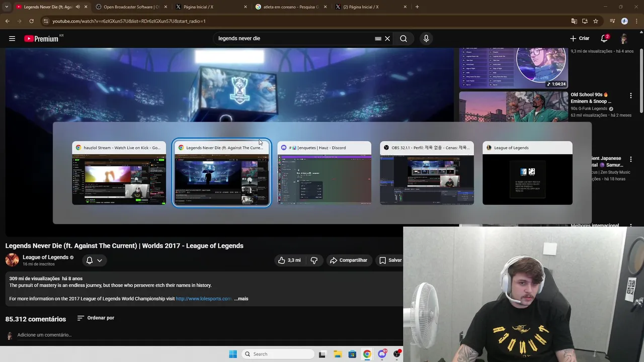This screenshot has width=644, height=362.
Task: Open the lolesports.com link in description
Action: pyautogui.click(x=204, y=299)
